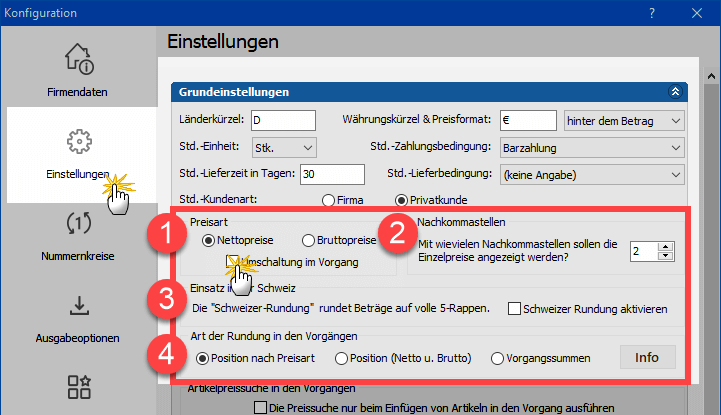
Task: Choose Firma as Std.-Kundenart
Action: coord(327,199)
